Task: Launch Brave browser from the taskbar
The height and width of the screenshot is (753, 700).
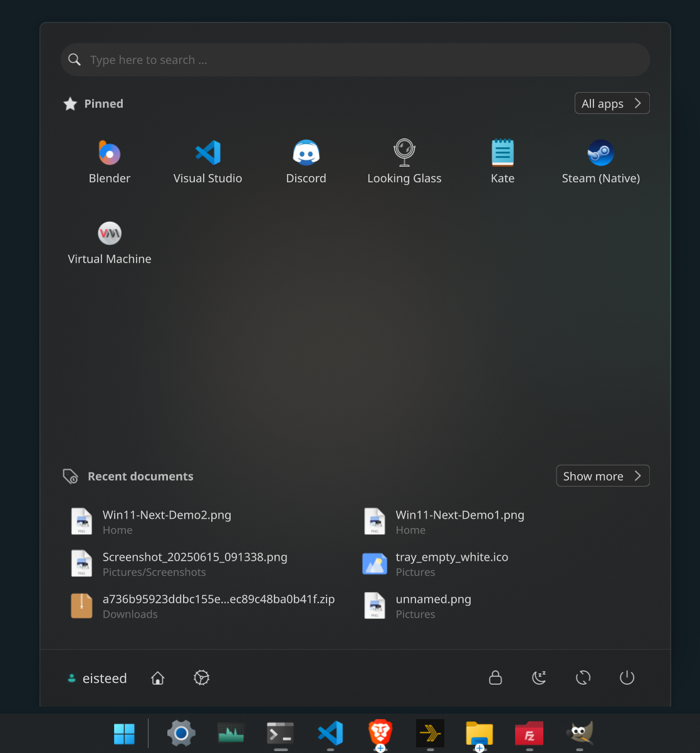Action: coord(380,733)
